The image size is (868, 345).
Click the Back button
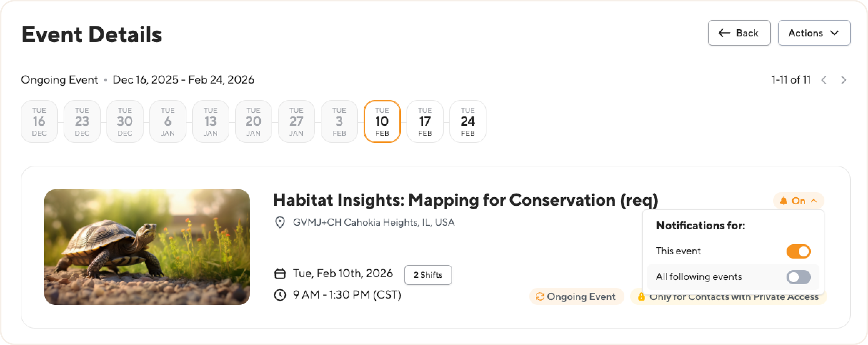pyautogui.click(x=739, y=33)
